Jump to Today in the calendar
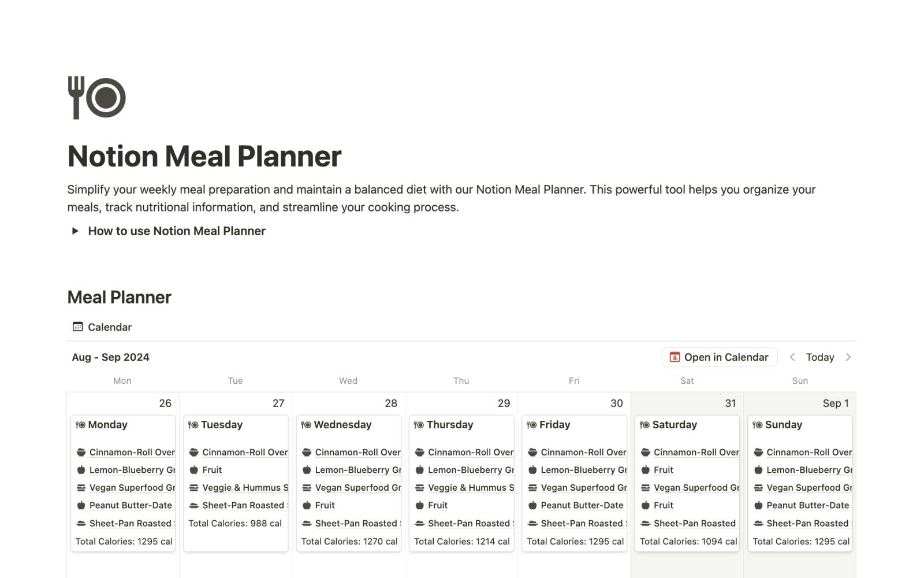 pyautogui.click(x=819, y=357)
